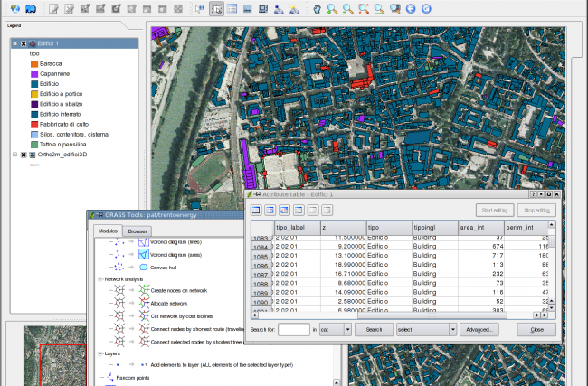Open the Allocate network module
This screenshot has width=588, height=386.
(x=169, y=303)
